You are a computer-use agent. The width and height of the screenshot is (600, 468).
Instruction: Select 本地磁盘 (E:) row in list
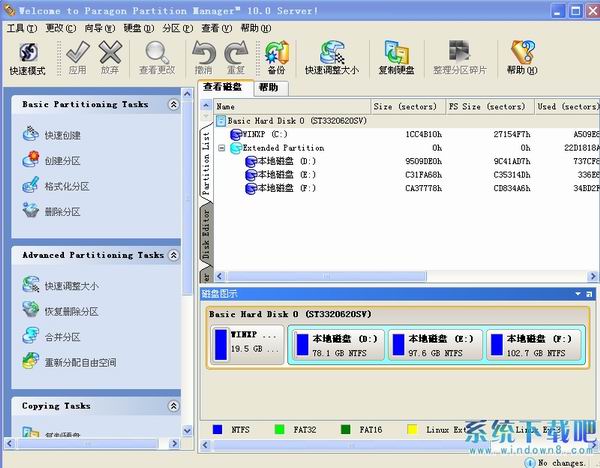(x=406, y=175)
